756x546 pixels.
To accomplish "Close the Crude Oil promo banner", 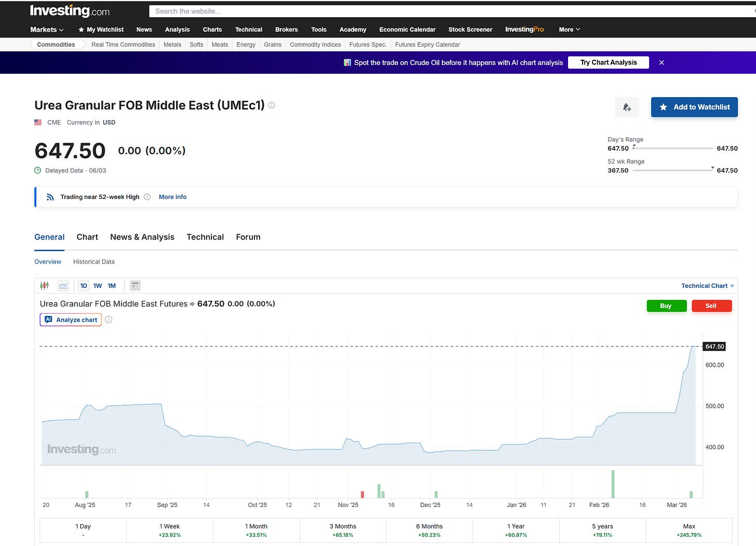I will pyautogui.click(x=661, y=62).
